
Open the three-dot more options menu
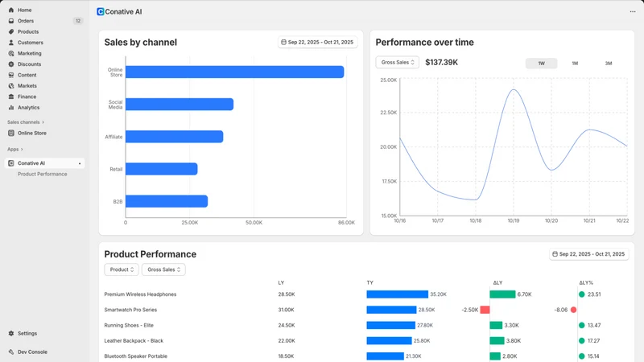(633, 11)
